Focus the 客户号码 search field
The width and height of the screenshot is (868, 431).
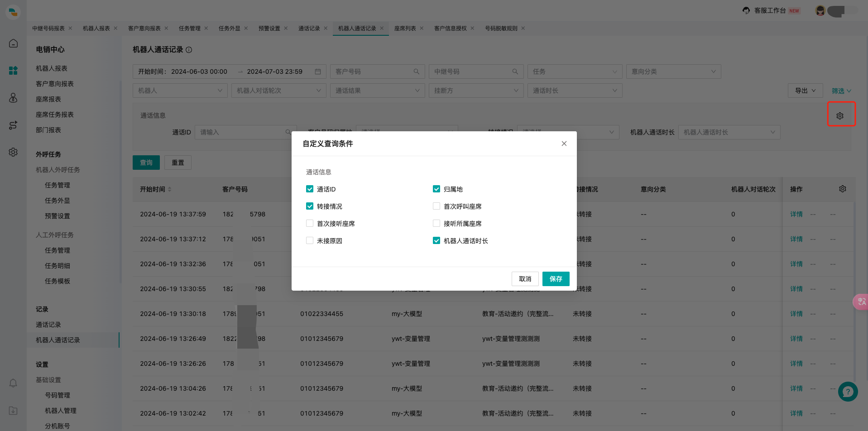pos(378,72)
